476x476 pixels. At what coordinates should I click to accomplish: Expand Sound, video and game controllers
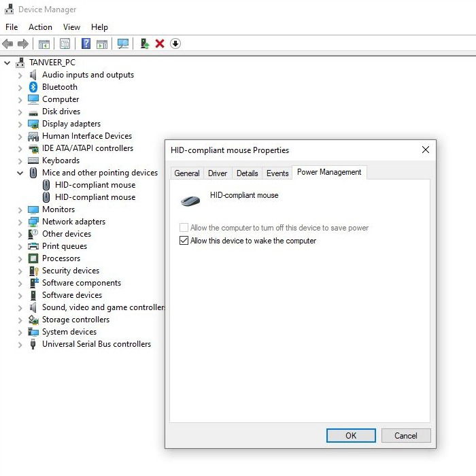click(x=20, y=308)
